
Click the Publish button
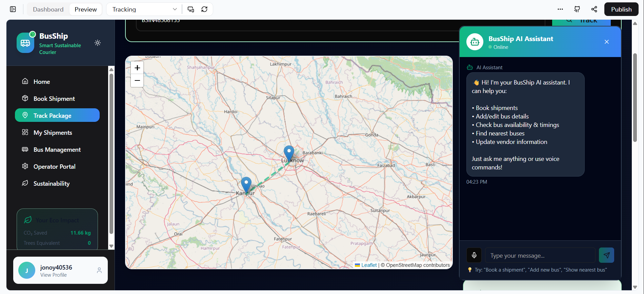click(621, 9)
